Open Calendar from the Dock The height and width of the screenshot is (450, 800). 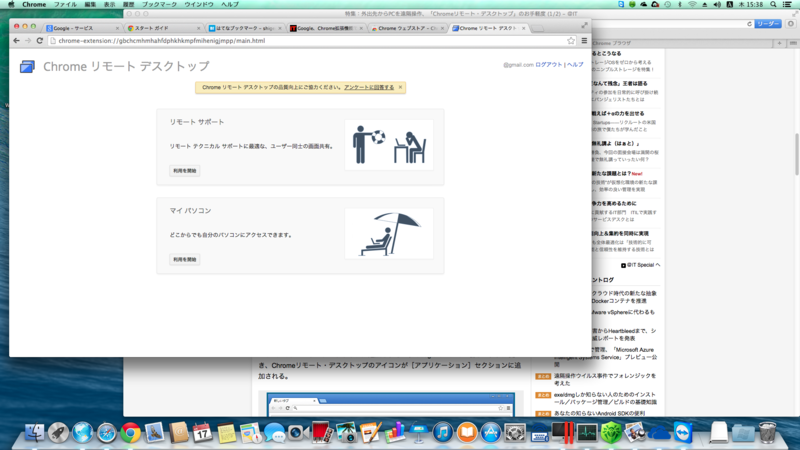[x=203, y=433]
